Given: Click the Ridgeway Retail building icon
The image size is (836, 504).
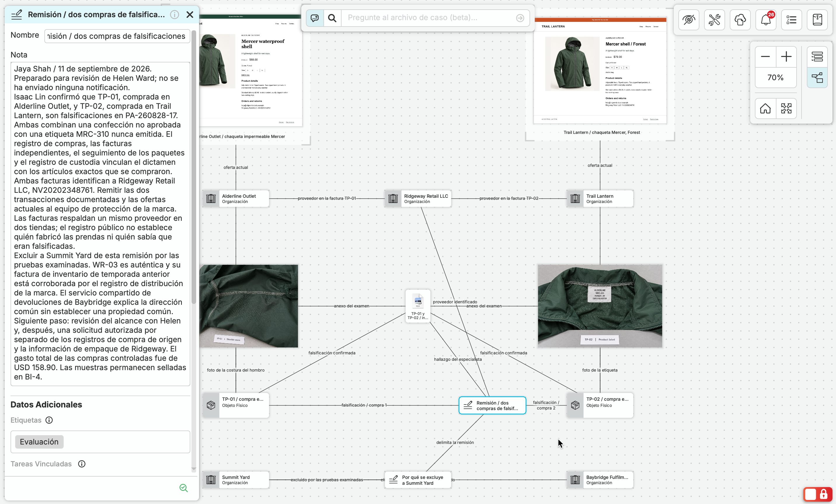Looking at the screenshot, I should [393, 199].
